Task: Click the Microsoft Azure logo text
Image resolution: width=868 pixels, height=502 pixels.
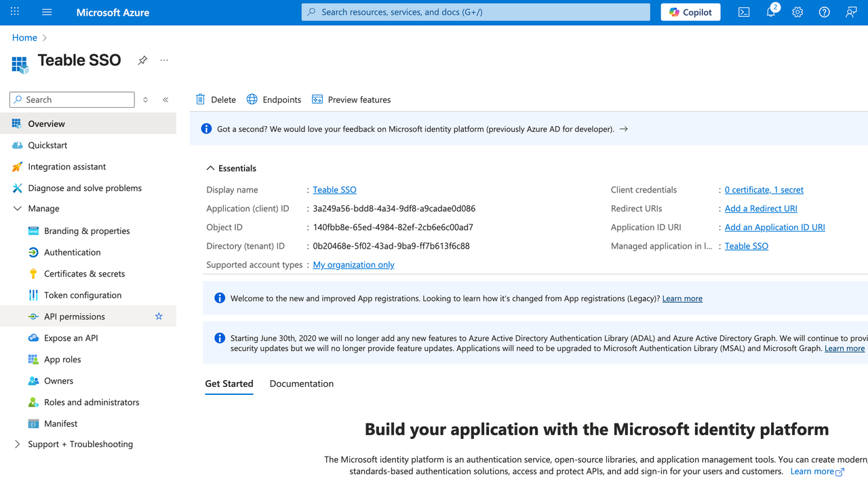Action: click(x=113, y=12)
